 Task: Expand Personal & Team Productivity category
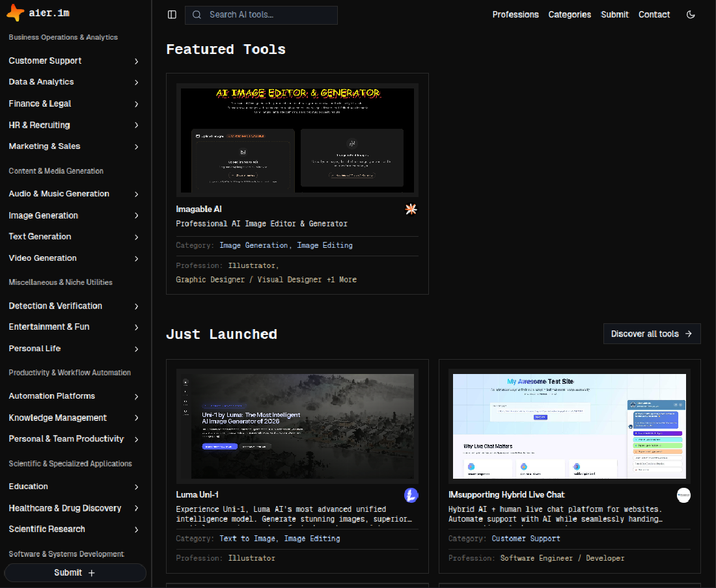point(74,439)
